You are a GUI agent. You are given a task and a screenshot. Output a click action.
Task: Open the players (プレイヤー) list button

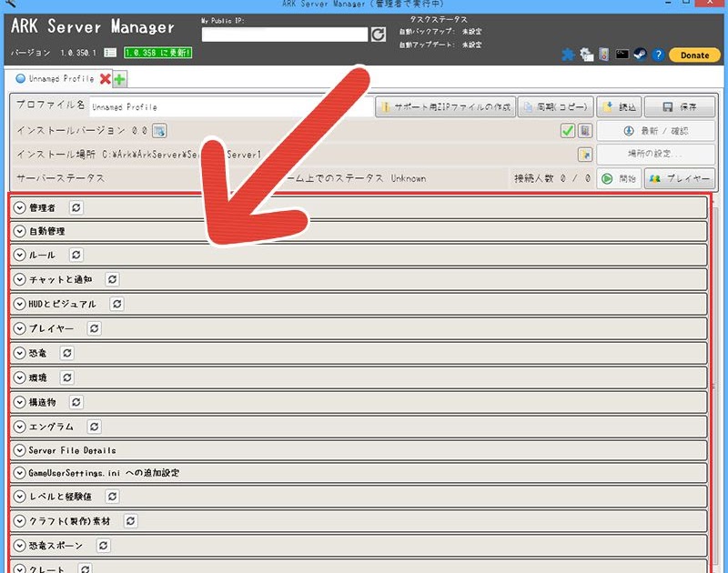pyautogui.click(x=679, y=178)
